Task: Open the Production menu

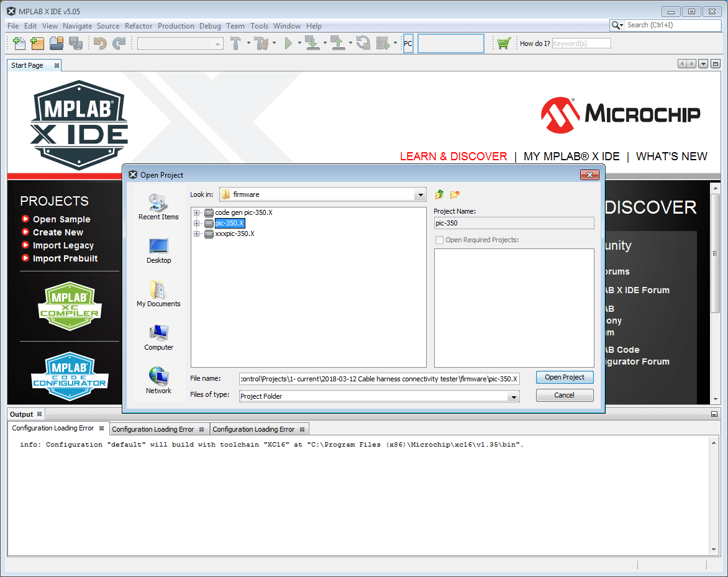Action: (176, 26)
